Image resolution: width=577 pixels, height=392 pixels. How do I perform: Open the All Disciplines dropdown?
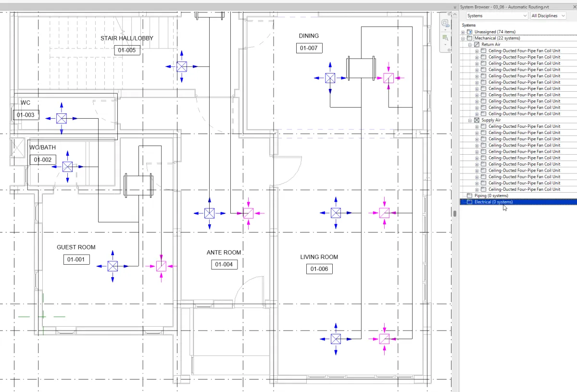(549, 16)
